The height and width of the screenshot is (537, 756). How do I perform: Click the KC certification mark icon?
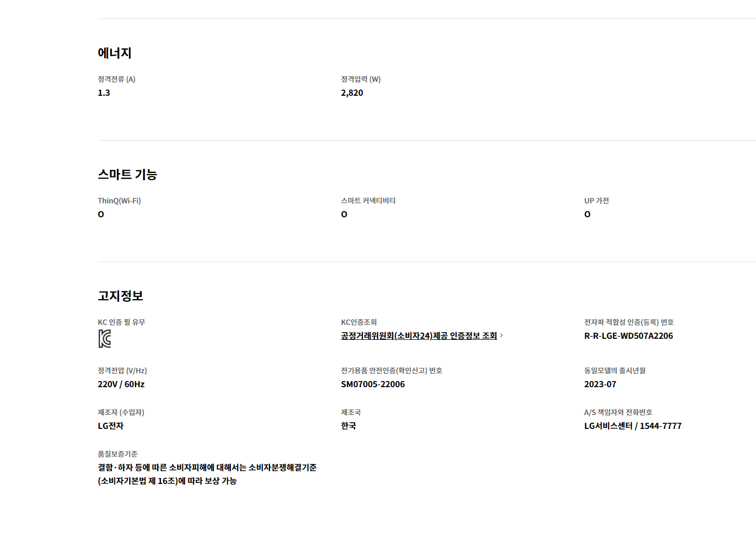click(x=105, y=339)
